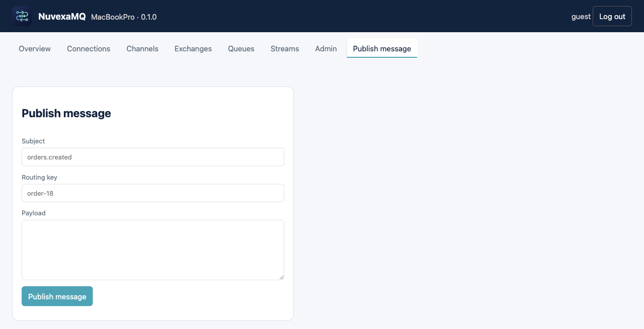Switch to the Connections tab
The image size is (644, 329).
tap(89, 49)
